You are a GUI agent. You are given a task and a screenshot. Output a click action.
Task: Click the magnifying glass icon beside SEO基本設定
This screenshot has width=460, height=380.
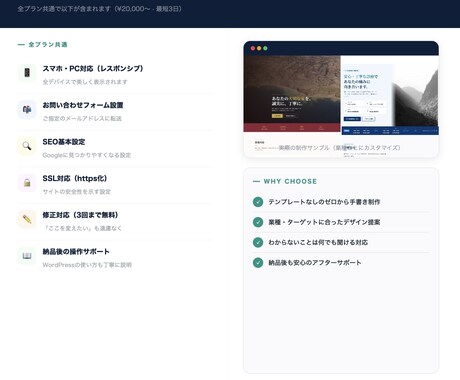point(27,146)
